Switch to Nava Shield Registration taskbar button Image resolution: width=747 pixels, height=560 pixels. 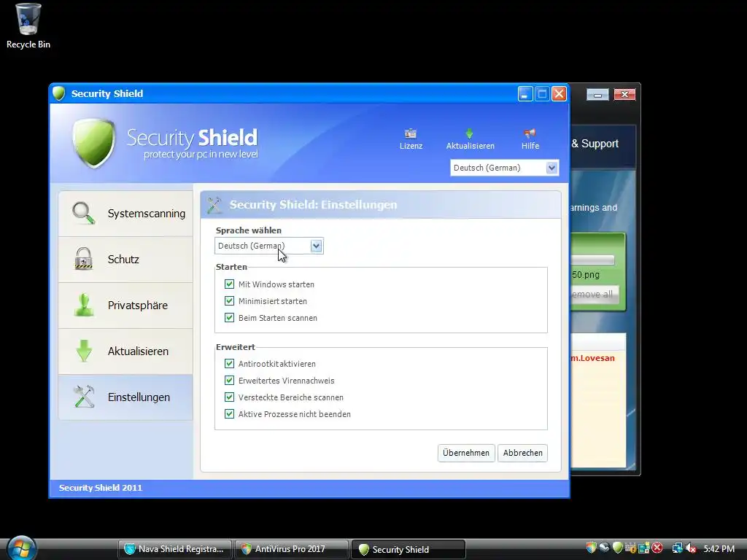click(x=175, y=549)
